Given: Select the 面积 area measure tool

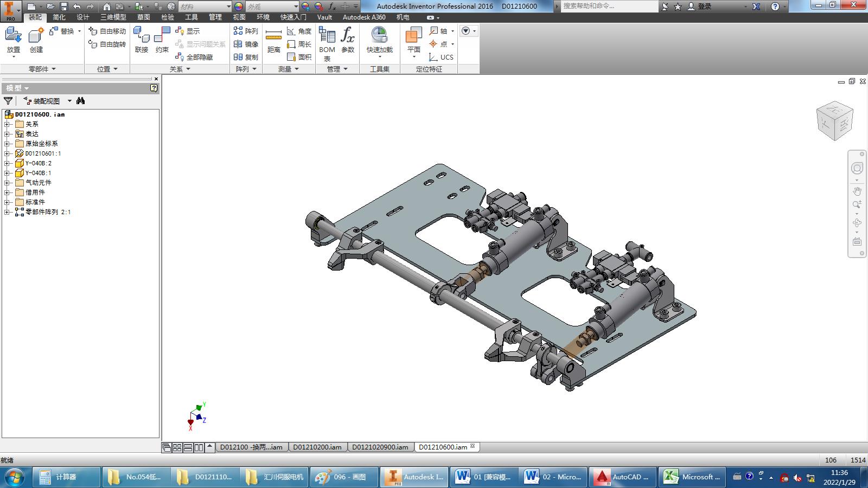Looking at the screenshot, I should (x=299, y=57).
